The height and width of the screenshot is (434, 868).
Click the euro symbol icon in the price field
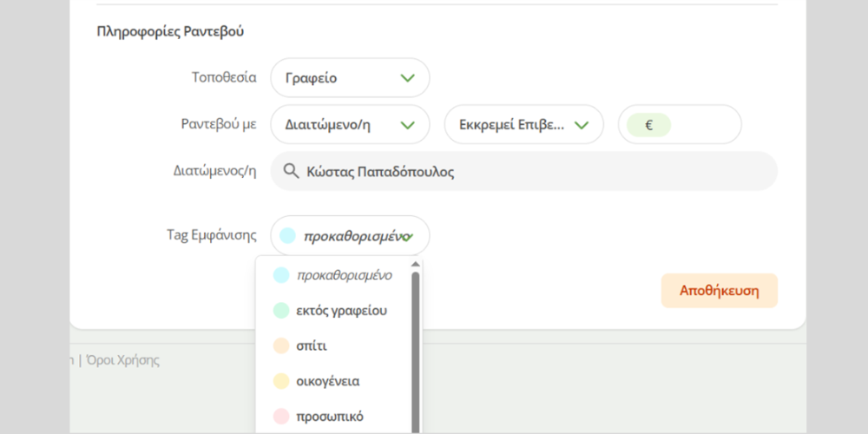click(x=648, y=125)
